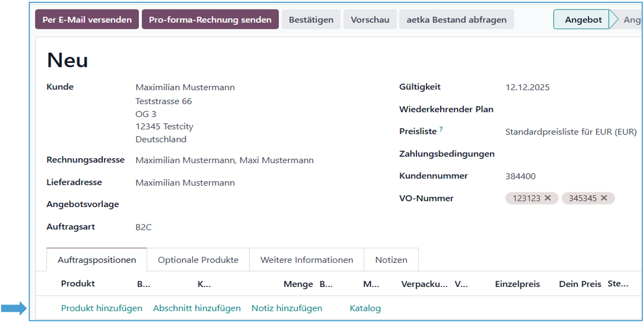Send the Pro-forma-Rechnung
This screenshot has height=323, width=644.
210,20
